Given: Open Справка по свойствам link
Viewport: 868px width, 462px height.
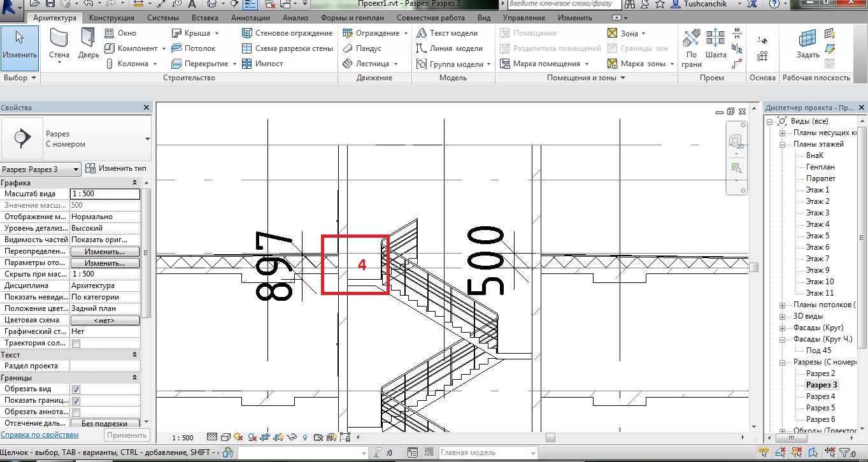Looking at the screenshot, I should 39,435.
